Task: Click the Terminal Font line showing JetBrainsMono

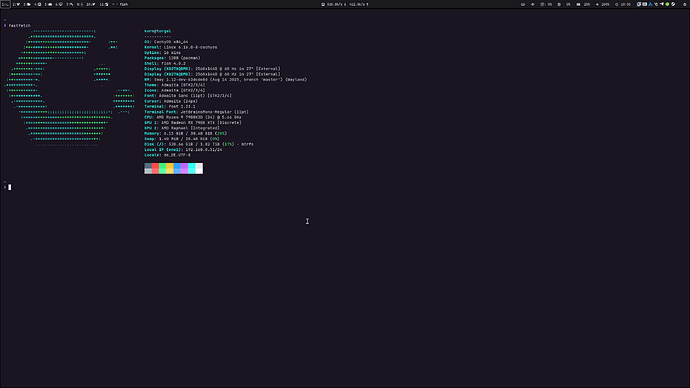Action: click(x=196, y=112)
